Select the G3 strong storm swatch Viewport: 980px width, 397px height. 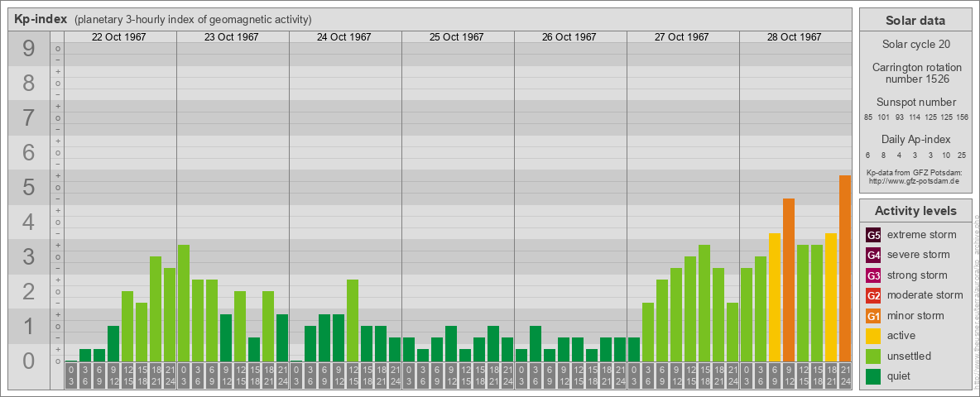[873, 275]
